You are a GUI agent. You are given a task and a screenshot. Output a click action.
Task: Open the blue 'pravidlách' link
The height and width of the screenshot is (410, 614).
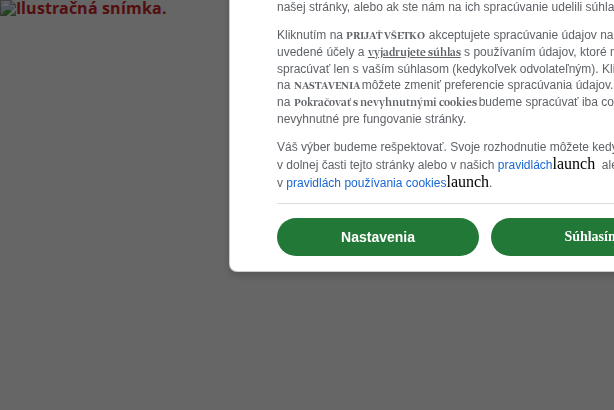(525, 165)
